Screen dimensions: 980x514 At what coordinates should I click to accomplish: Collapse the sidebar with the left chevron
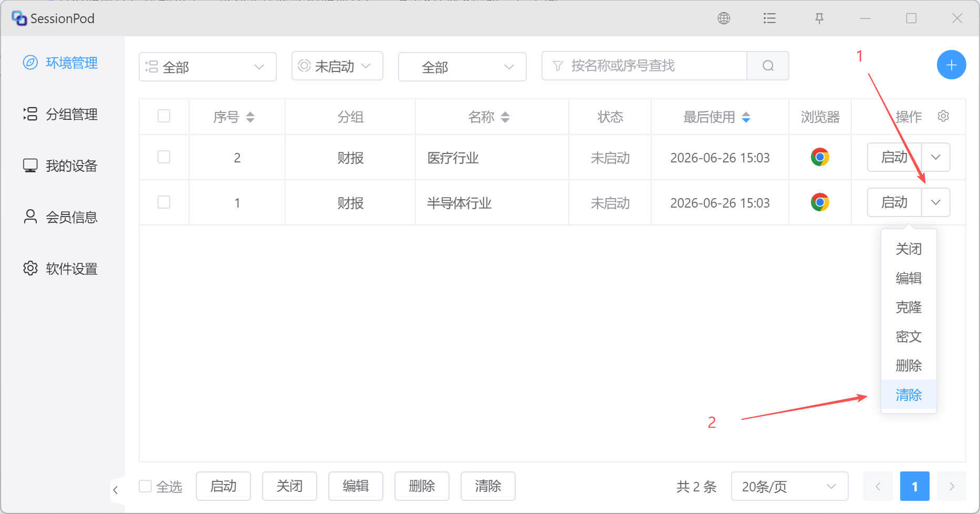[116, 490]
